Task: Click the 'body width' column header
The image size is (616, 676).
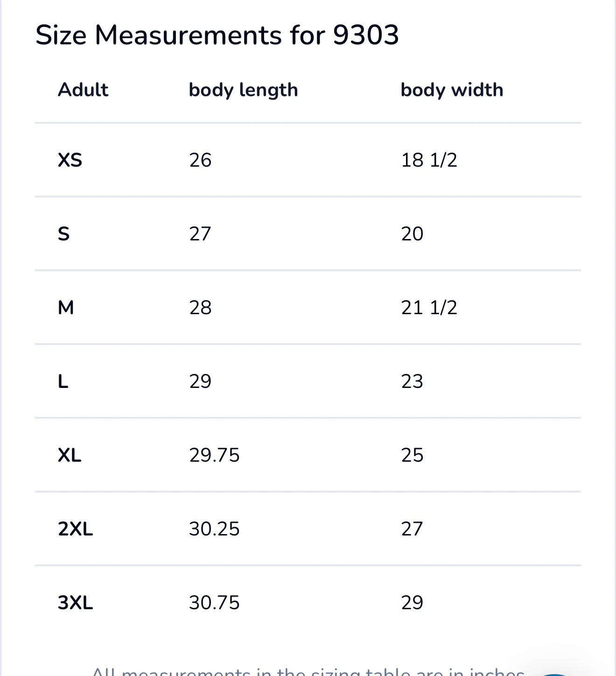Action: click(452, 90)
